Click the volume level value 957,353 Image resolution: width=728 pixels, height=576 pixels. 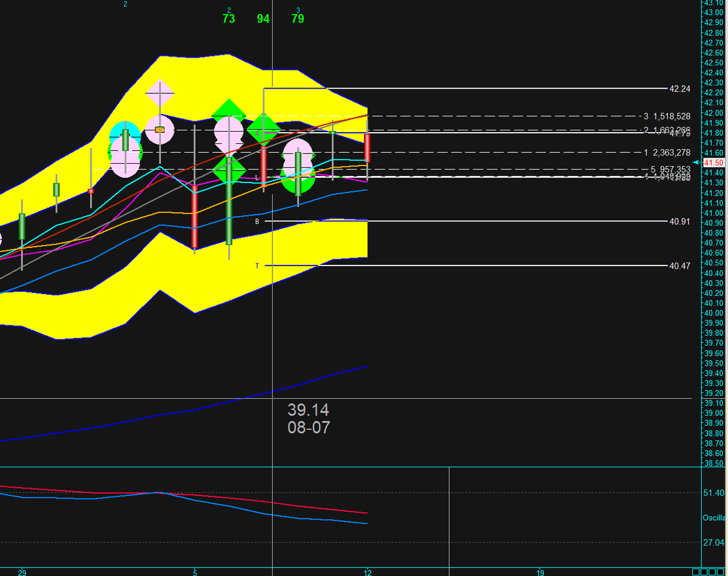[x=675, y=169]
